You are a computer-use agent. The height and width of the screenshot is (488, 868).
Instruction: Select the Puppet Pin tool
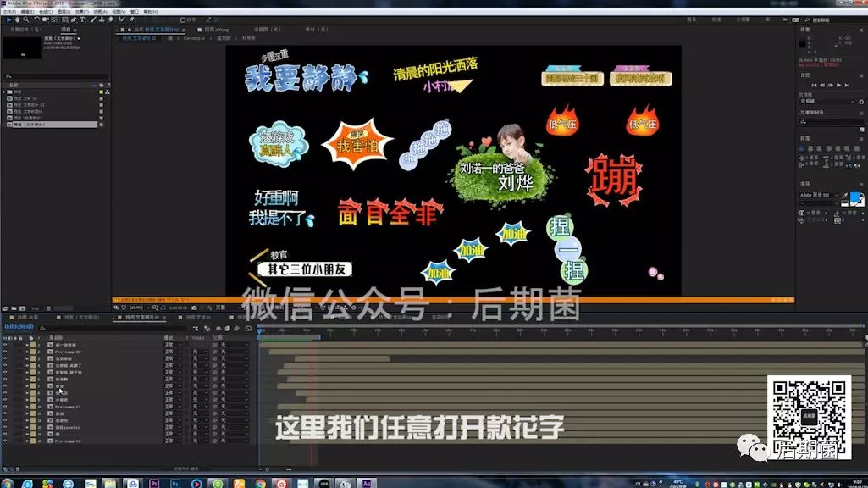click(x=131, y=19)
